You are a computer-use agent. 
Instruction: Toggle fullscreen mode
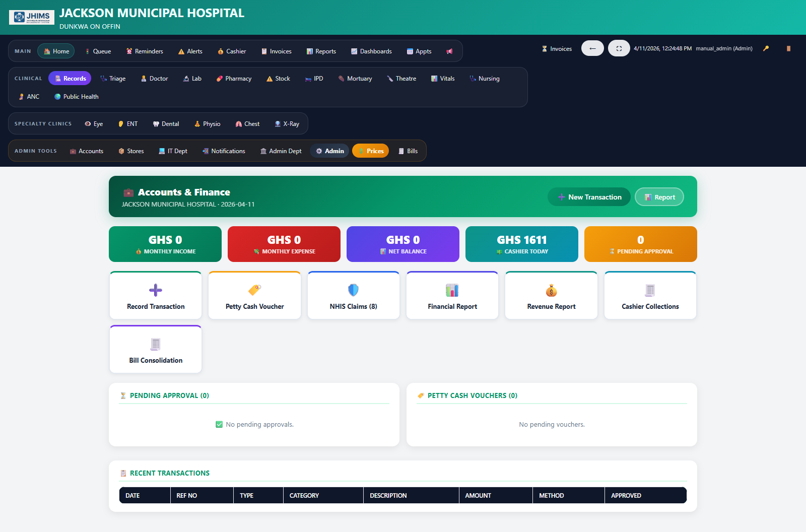(x=619, y=48)
